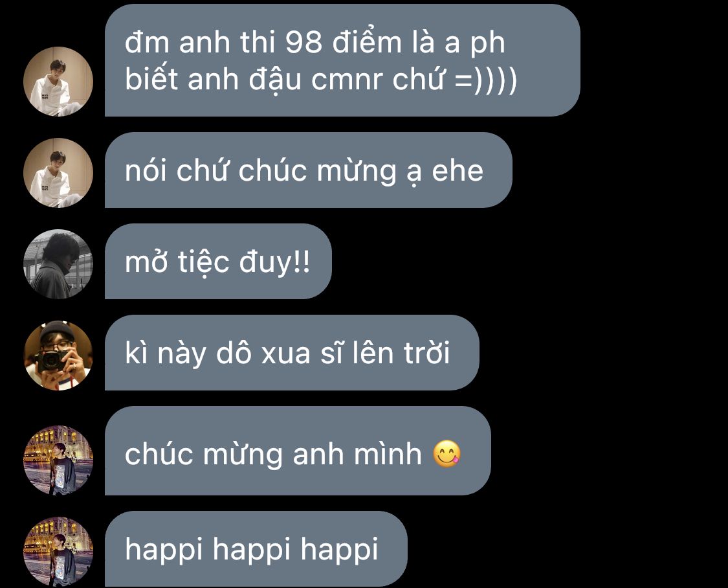Click the number "98" in the first message
728x588 pixels.
(303, 42)
